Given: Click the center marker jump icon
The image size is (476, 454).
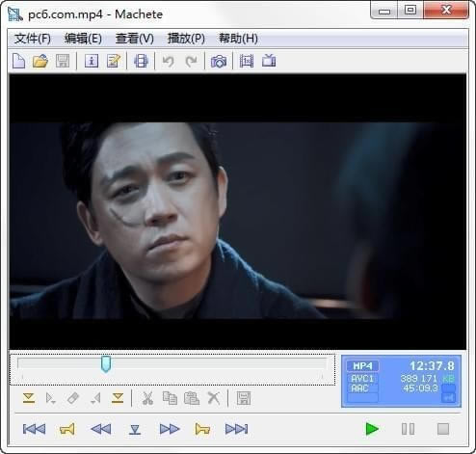Looking at the screenshot, I should [135, 430].
